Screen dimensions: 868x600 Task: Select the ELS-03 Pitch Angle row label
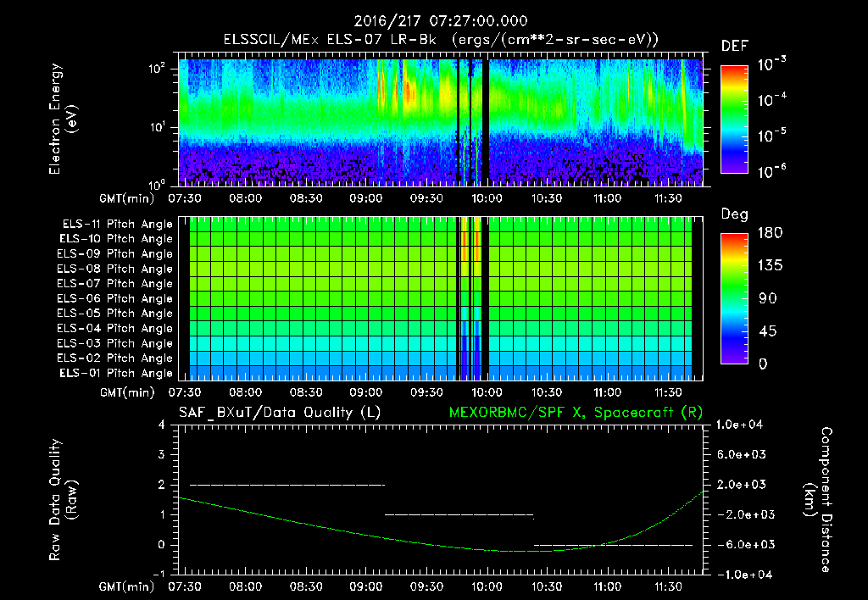[115, 344]
